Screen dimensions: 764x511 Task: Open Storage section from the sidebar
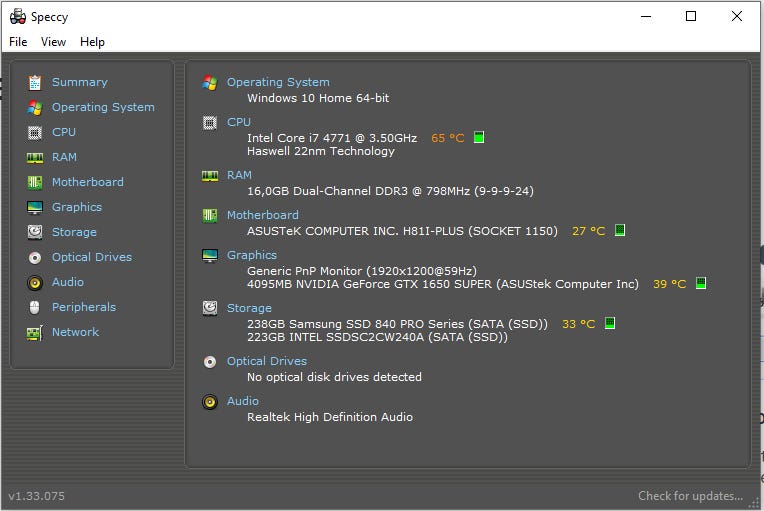point(74,232)
